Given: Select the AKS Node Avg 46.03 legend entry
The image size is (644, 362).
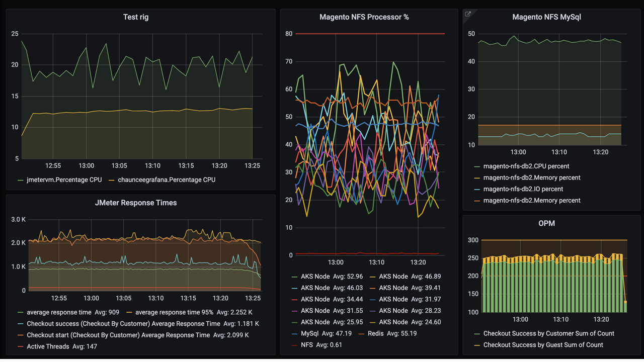Looking at the screenshot, I should coord(327,288).
